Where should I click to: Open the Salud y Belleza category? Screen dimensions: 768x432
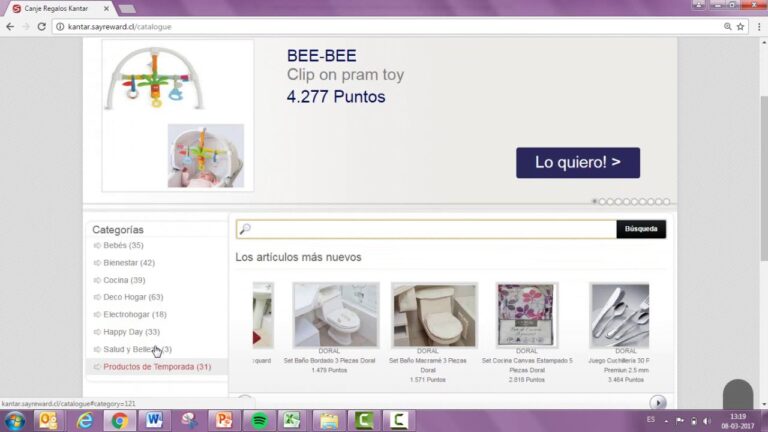click(x=137, y=349)
